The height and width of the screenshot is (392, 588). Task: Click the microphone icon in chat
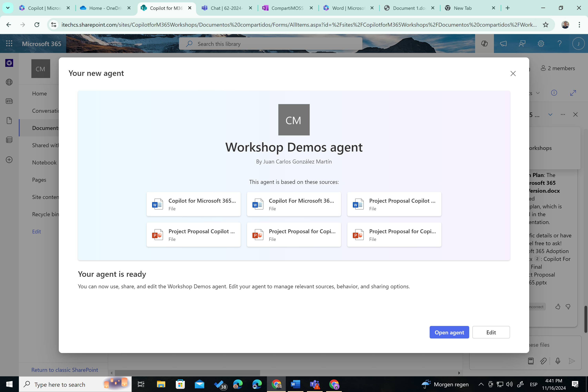pyautogui.click(x=558, y=361)
